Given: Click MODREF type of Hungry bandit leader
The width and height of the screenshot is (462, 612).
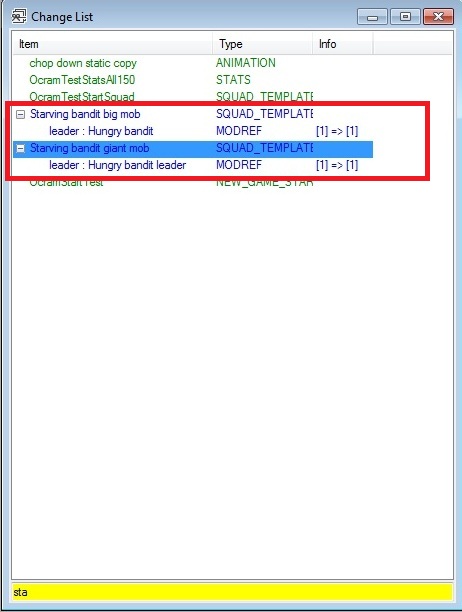Looking at the screenshot, I should (239, 165).
